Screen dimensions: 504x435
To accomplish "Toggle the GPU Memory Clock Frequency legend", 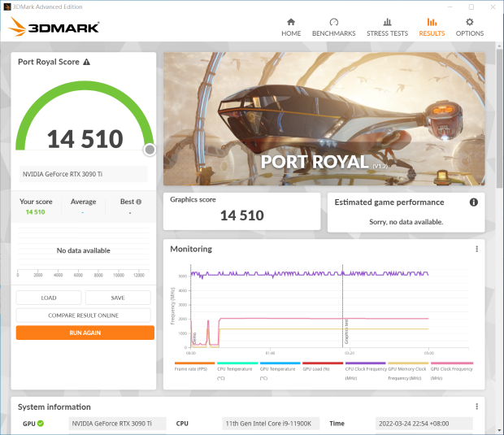I will [408, 372].
